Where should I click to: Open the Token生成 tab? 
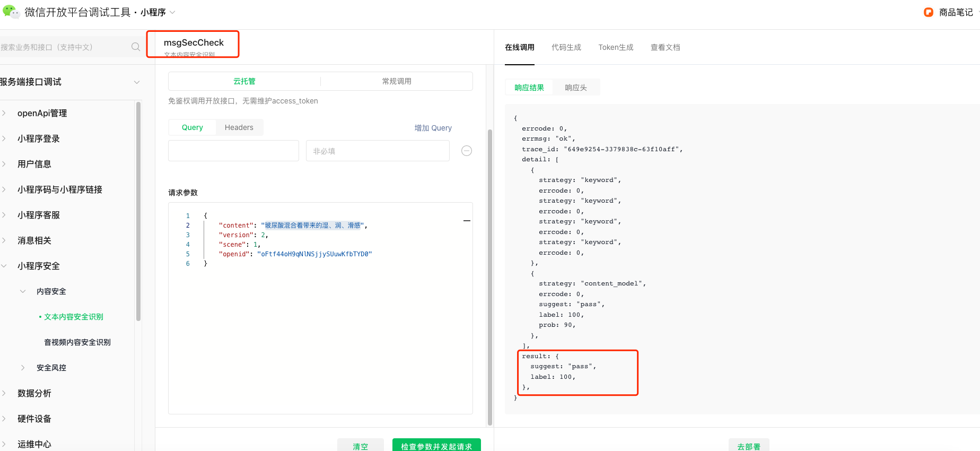616,47
